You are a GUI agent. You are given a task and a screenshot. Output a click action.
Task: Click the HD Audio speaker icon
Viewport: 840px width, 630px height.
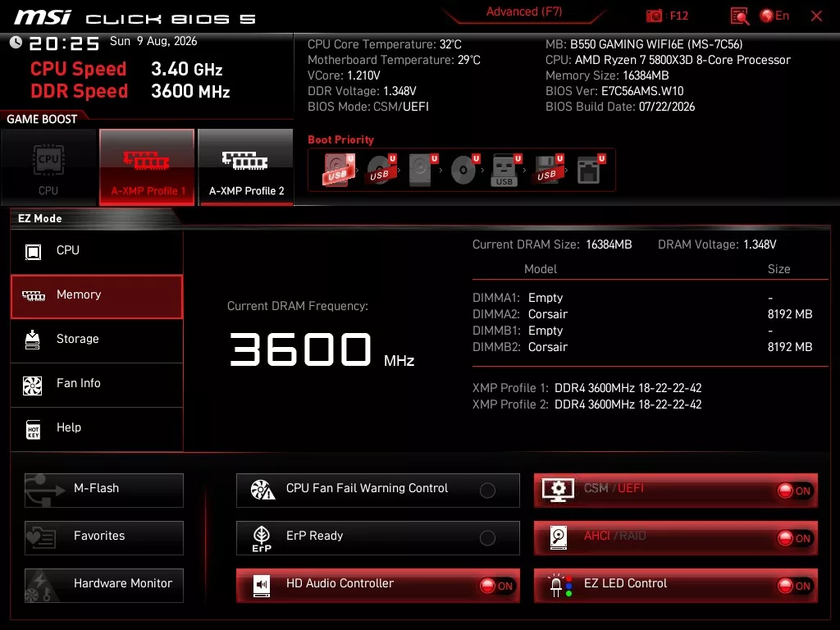click(262, 586)
